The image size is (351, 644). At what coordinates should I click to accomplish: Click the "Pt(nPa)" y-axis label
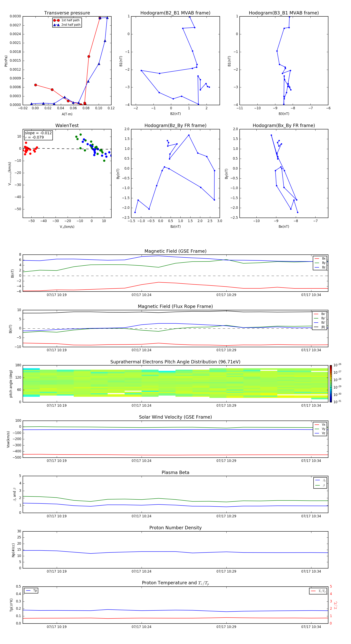[x=6, y=61]
